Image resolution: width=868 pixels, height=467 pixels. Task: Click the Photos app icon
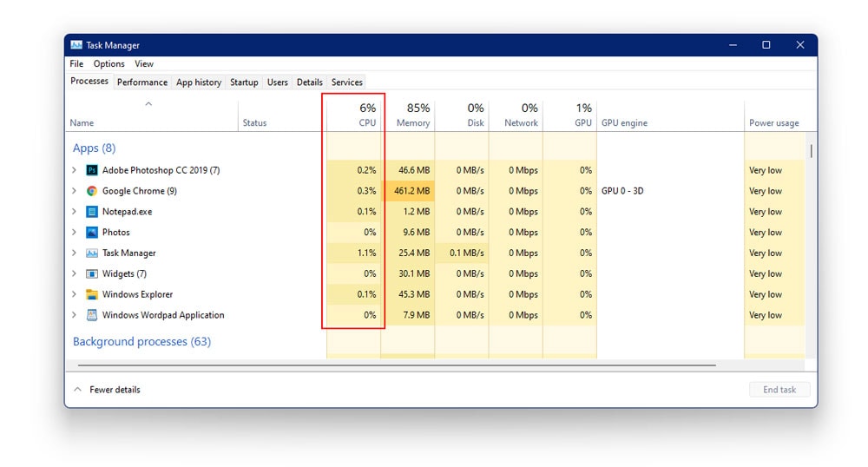click(92, 233)
